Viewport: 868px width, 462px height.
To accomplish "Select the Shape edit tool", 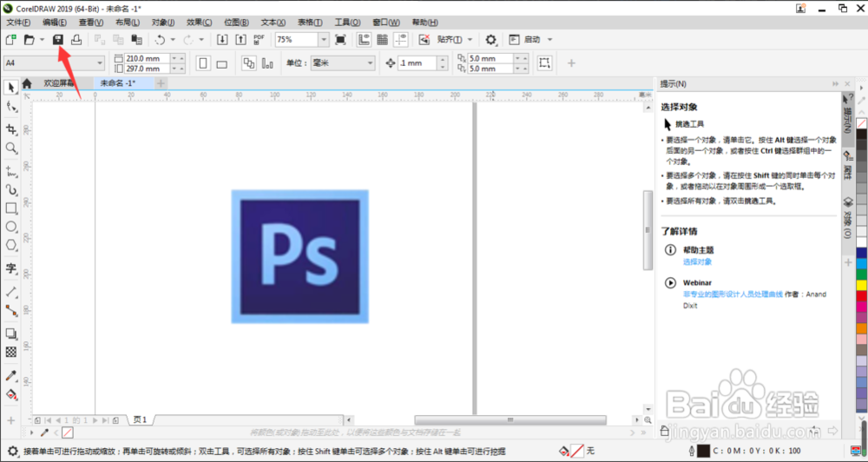I will pyautogui.click(x=11, y=106).
